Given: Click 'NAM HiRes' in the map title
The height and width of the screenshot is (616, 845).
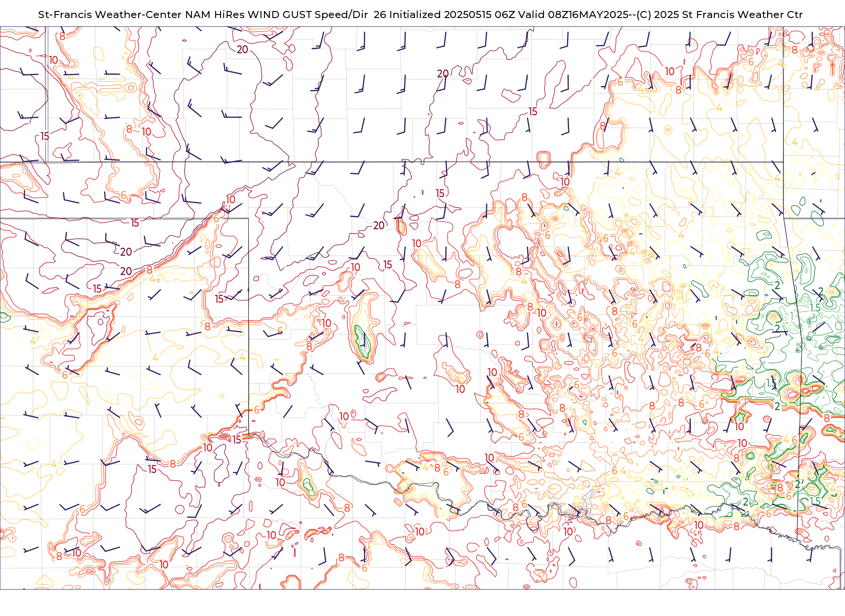Looking at the screenshot, I should point(215,15).
